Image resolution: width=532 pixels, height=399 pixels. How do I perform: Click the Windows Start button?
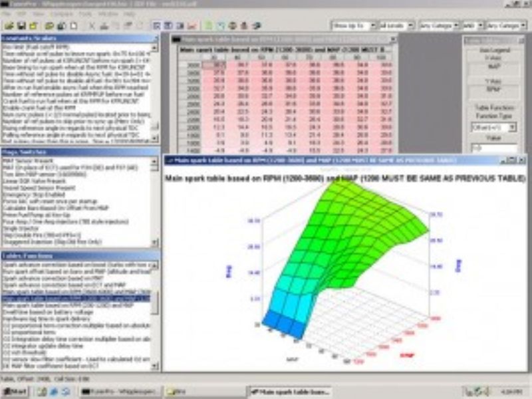click(x=14, y=391)
